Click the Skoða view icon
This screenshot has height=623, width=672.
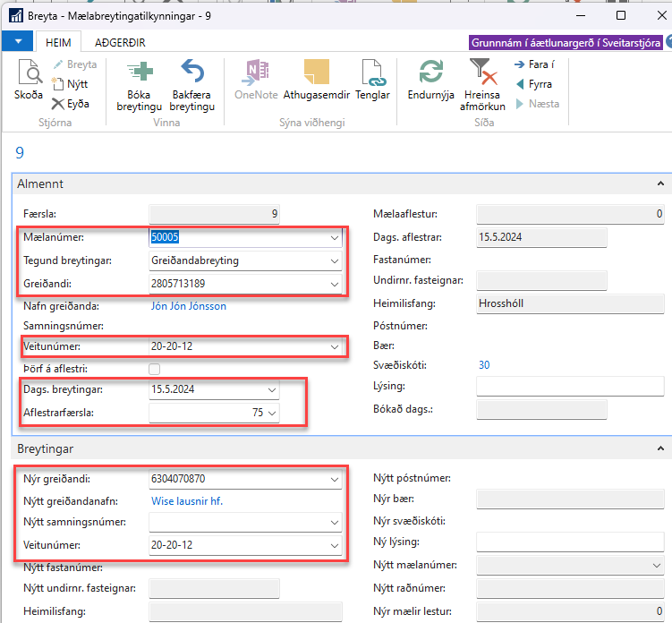28,74
